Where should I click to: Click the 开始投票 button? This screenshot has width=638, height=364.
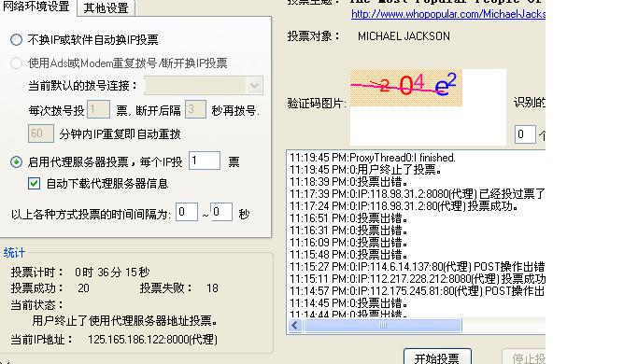[x=437, y=357]
